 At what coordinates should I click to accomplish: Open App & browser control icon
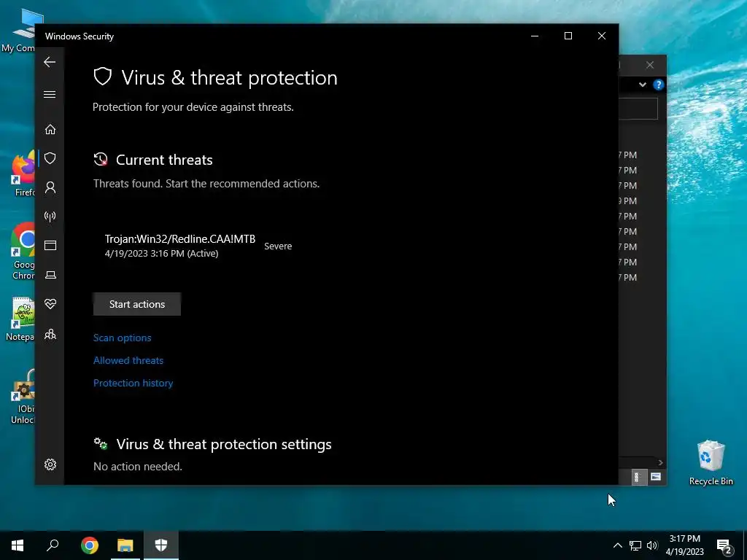coord(50,245)
